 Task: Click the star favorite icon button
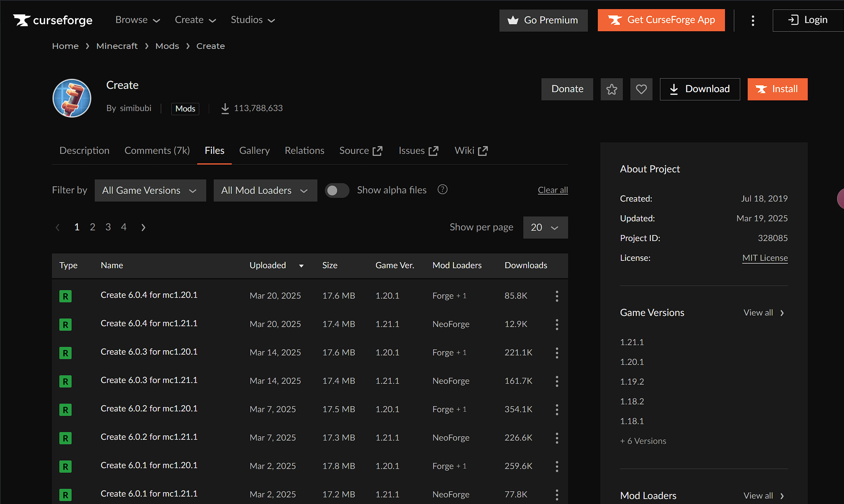click(x=611, y=89)
